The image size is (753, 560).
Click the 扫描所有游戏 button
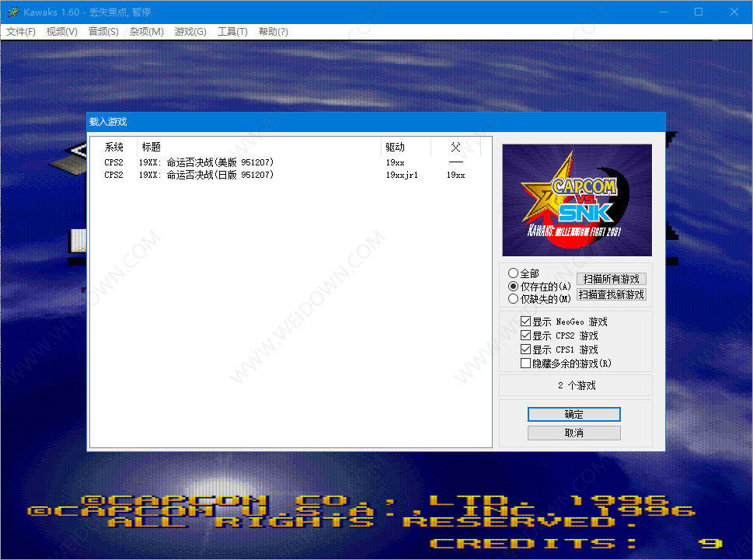pos(612,279)
